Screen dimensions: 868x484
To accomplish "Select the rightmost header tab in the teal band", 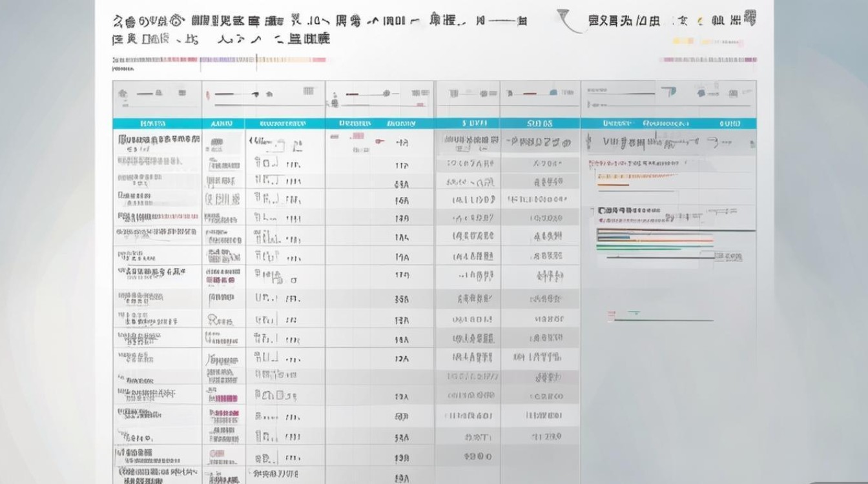I will (x=730, y=122).
